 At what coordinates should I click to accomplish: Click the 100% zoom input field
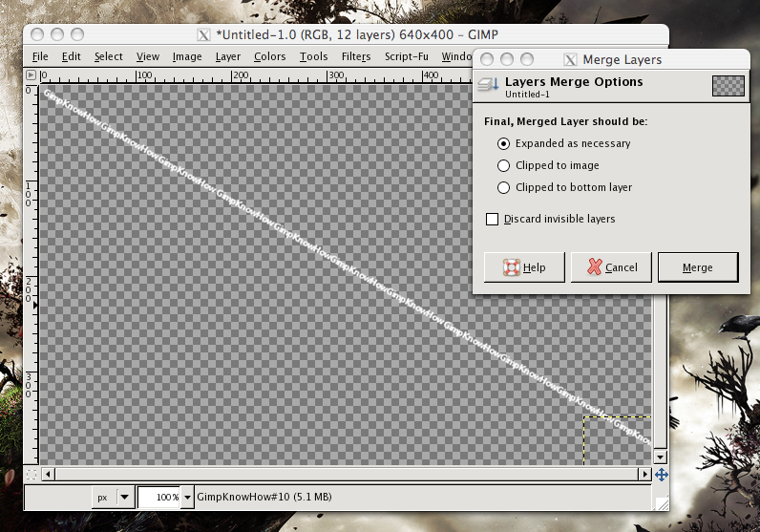(x=159, y=497)
